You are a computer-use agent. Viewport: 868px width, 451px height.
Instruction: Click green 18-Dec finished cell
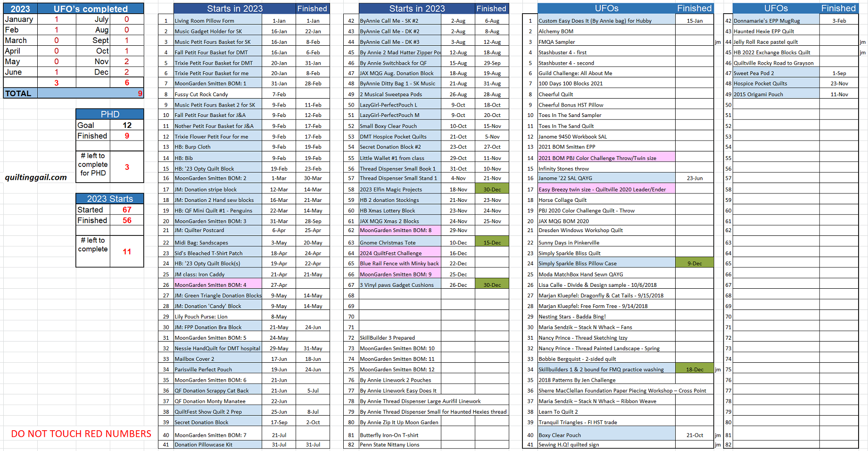pos(694,369)
